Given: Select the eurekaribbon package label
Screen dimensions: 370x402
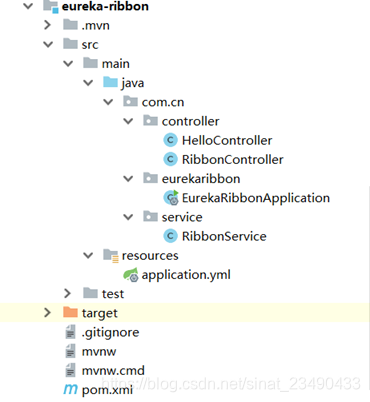Looking at the screenshot, I should [201, 179].
